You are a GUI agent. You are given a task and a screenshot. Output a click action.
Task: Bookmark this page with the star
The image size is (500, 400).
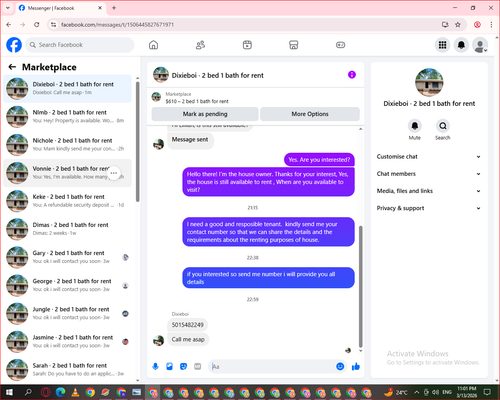458,24
